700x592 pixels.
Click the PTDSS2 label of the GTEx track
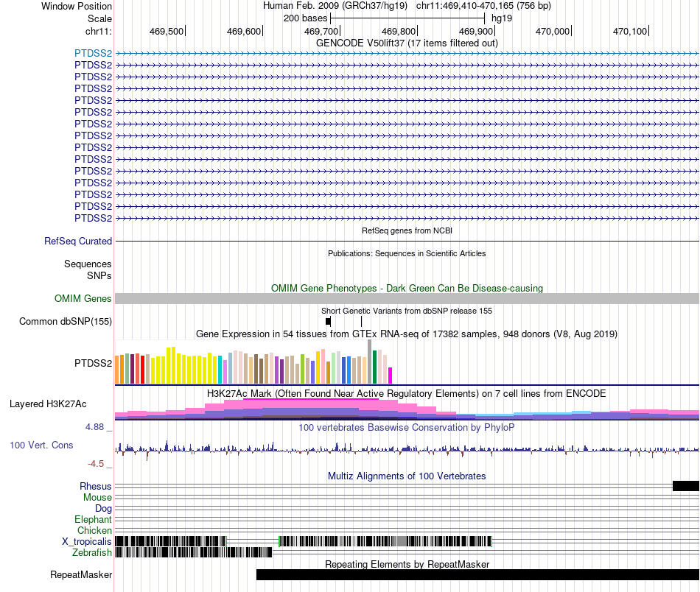click(93, 363)
